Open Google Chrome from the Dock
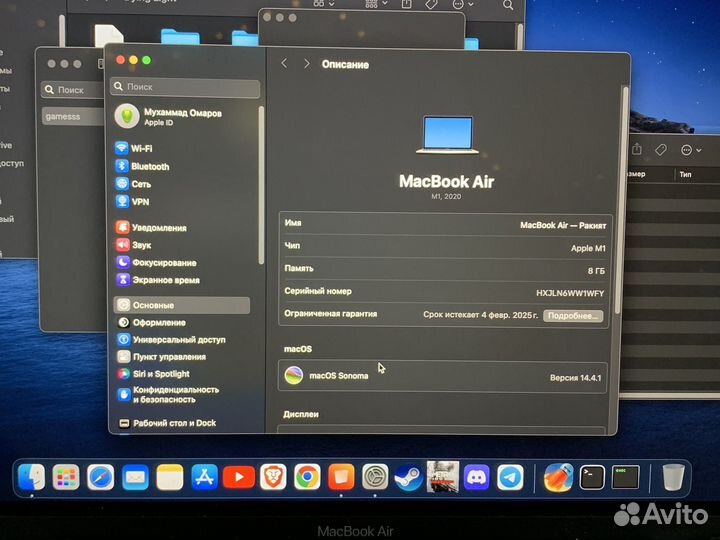The width and height of the screenshot is (720, 540). tap(307, 477)
